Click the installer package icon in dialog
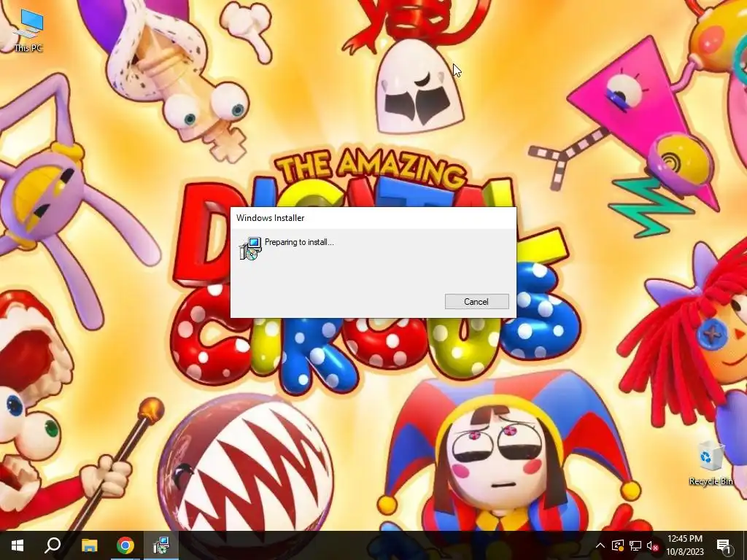Image resolution: width=747 pixels, height=560 pixels. pyautogui.click(x=250, y=248)
